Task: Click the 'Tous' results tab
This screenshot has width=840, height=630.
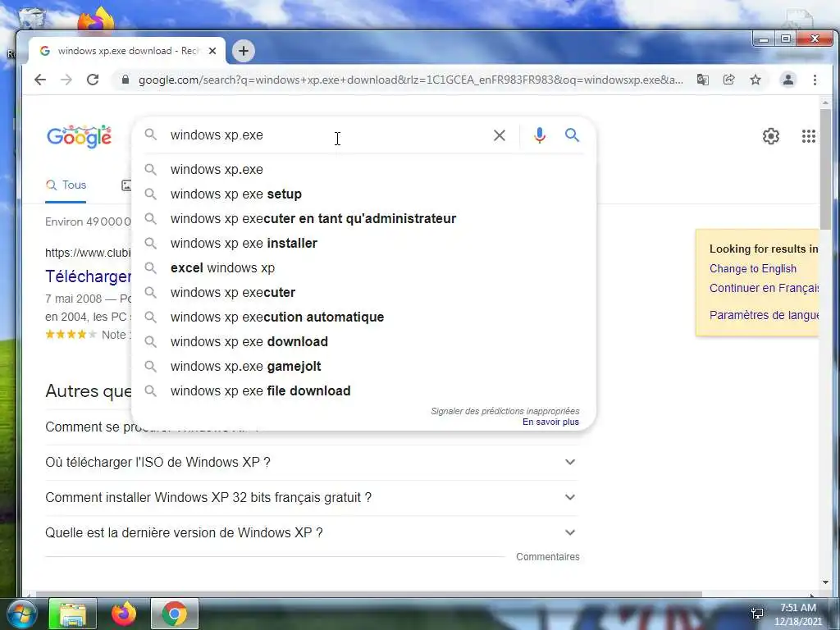Action: click(66, 185)
